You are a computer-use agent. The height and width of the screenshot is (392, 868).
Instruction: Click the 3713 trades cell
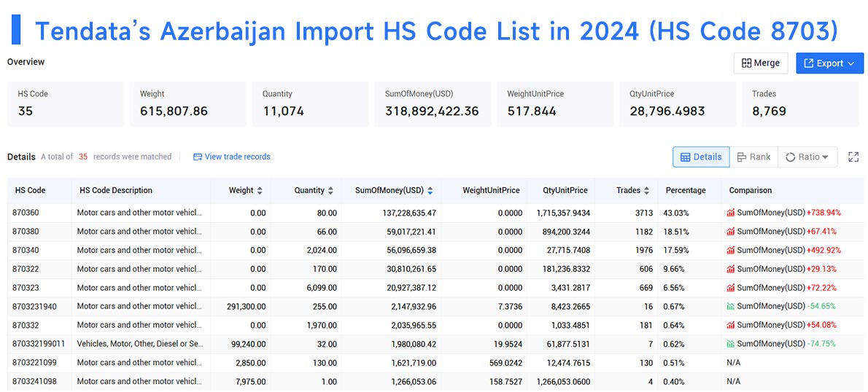tap(644, 213)
